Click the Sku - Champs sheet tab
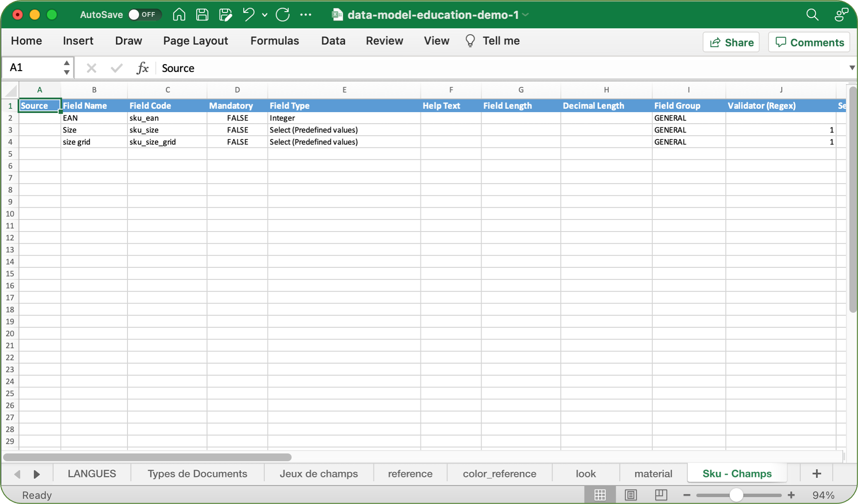 (x=737, y=474)
